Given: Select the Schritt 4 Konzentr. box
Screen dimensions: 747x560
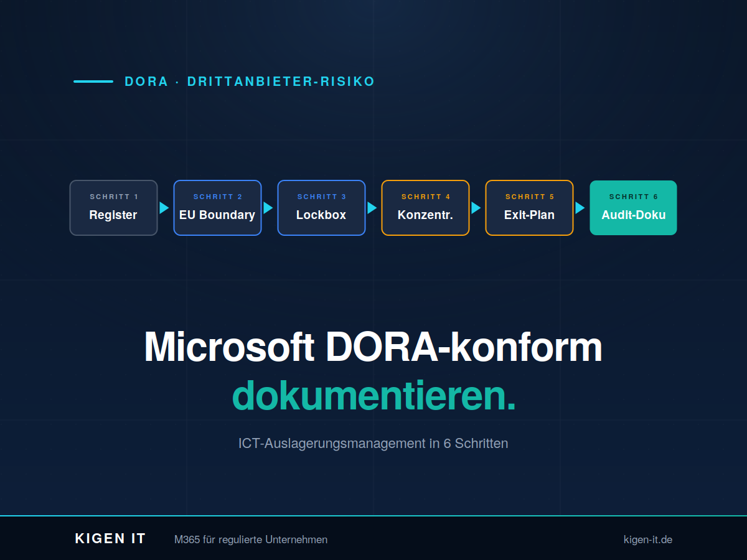Looking at the screenshot, I should (425, 208).
